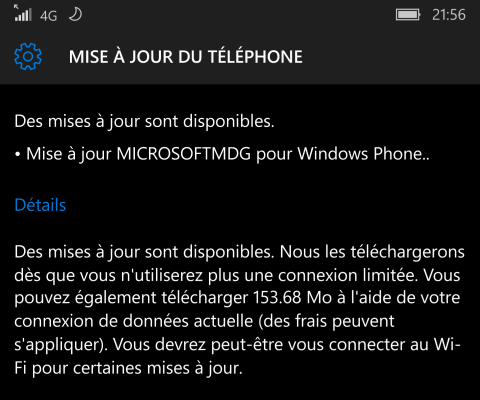Tap the 21:56 clock in status bar
The height and width of the screenshot is (400, 480).
tap(449, 15)
